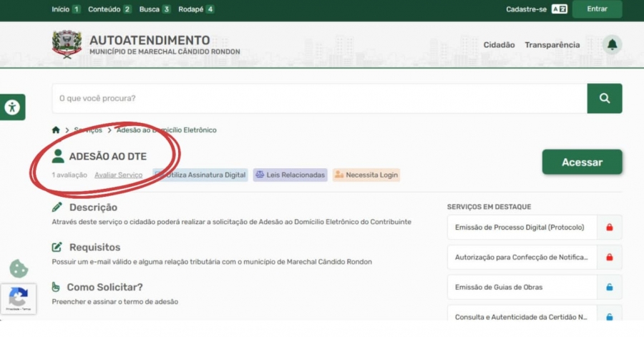Click the home breadcrumb icon
This screenshot has height=337, width=644.
click(x=56, y=130)
